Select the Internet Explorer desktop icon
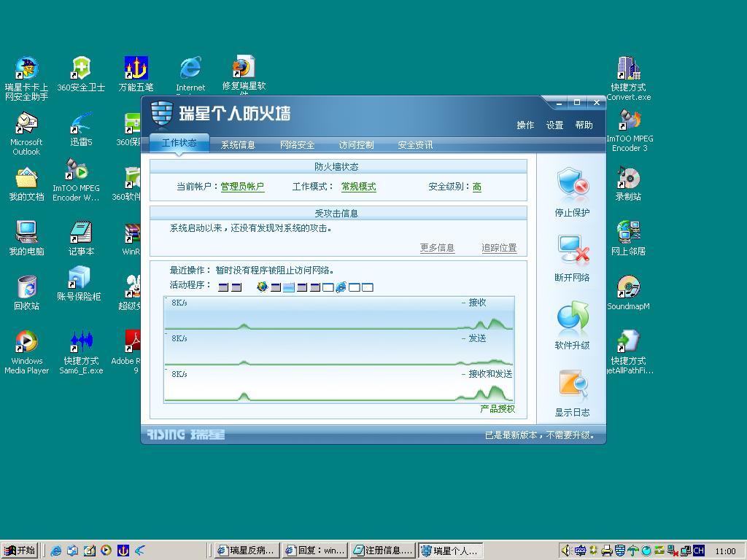 190,75
